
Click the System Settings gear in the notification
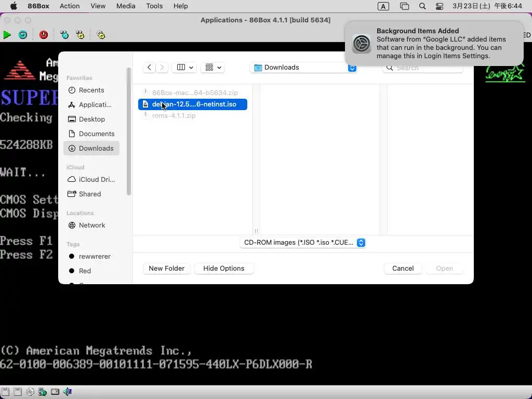(x=362, y=44)
